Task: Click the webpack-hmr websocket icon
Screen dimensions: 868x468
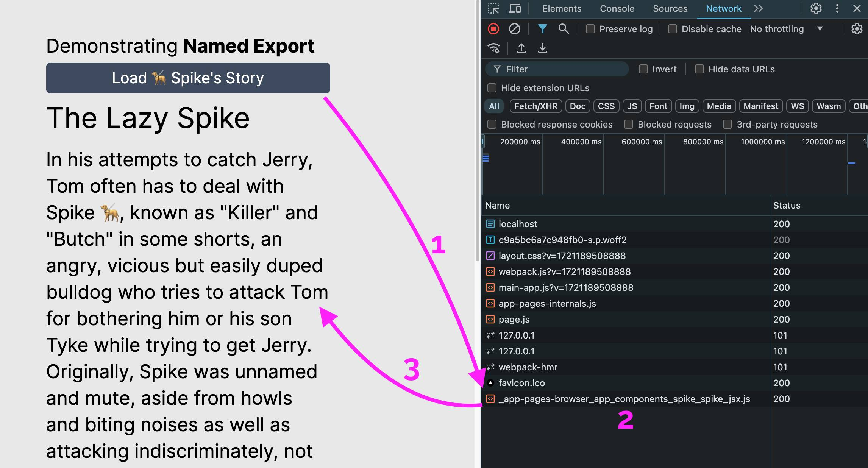Action: (x=490, y=367)
